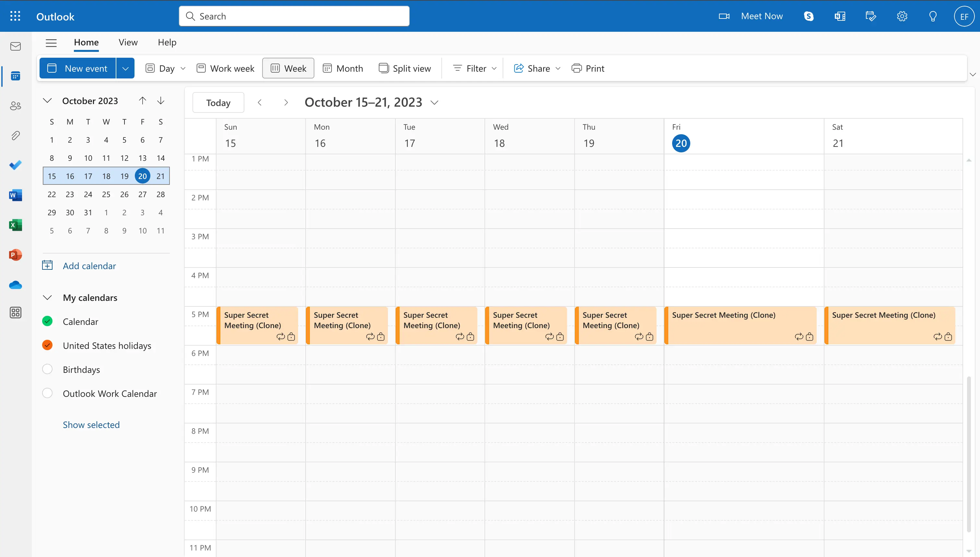Switch to the View menu tab
The width and height of the screenshot is (980, 557).
point(128,42)
